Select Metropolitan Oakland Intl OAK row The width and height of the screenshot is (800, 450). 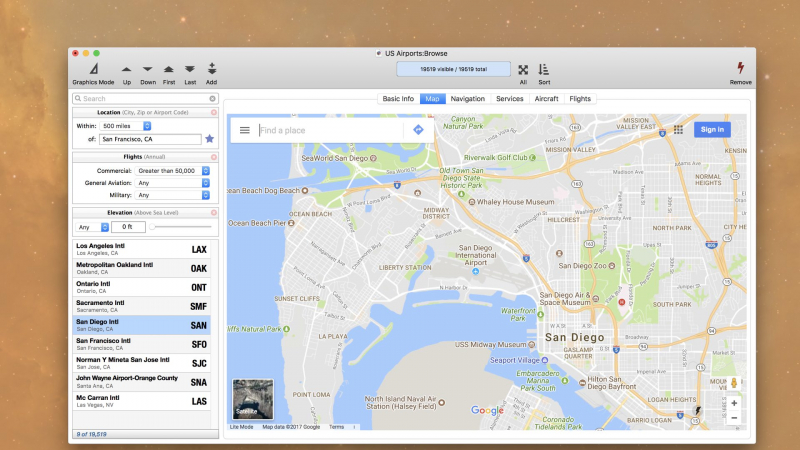point(142,268)
